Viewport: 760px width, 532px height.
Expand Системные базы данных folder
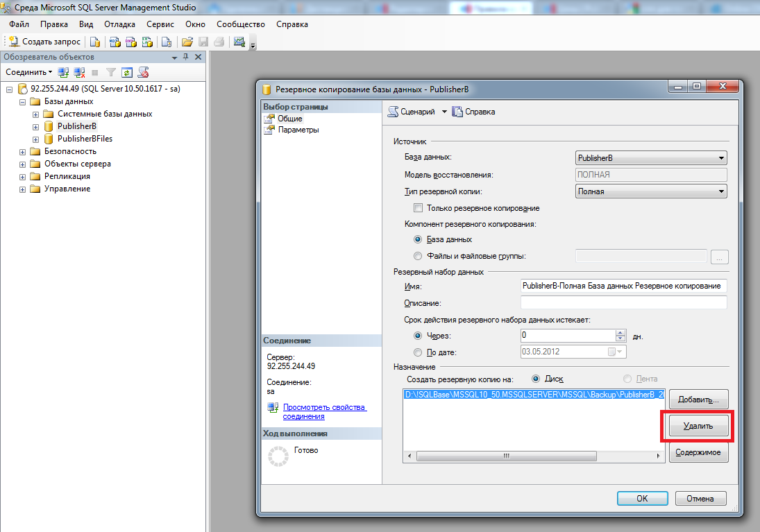click(x=35, y=115)
